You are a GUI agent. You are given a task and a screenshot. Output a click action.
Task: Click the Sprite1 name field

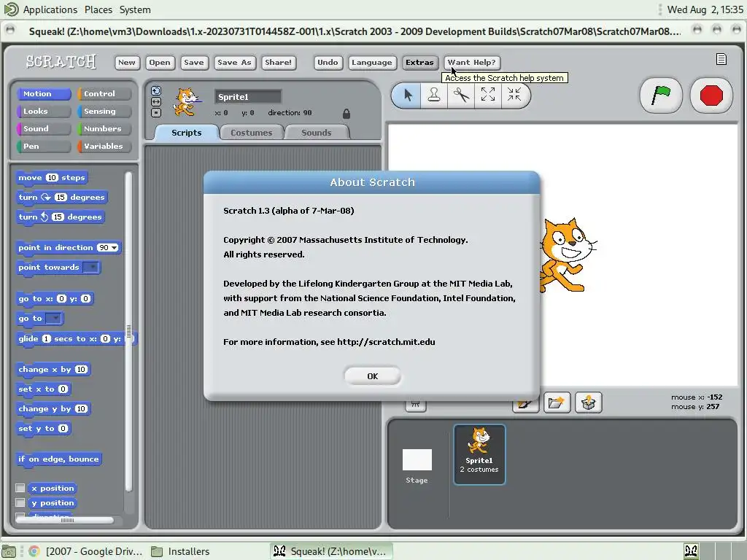[248, 97]
